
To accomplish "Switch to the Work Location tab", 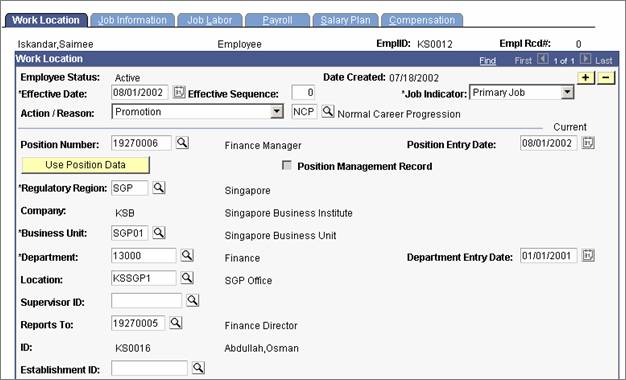I will tap(46, 20).
